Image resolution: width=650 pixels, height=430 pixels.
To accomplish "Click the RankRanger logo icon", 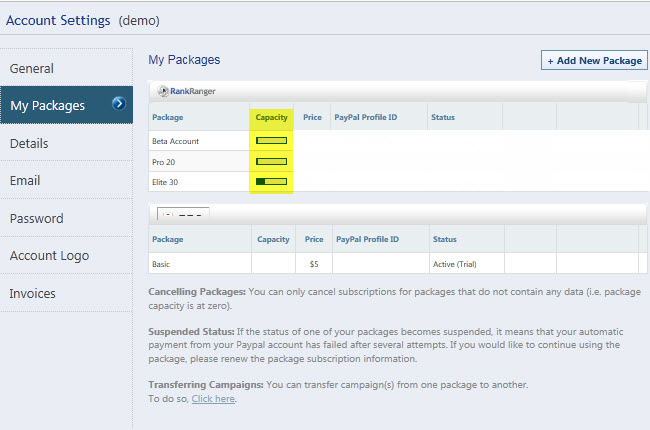I will pos(186,92).
